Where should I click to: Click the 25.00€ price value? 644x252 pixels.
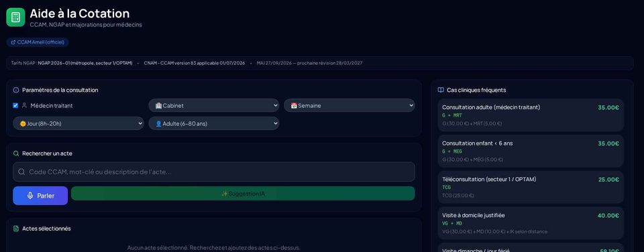[608, 180]
